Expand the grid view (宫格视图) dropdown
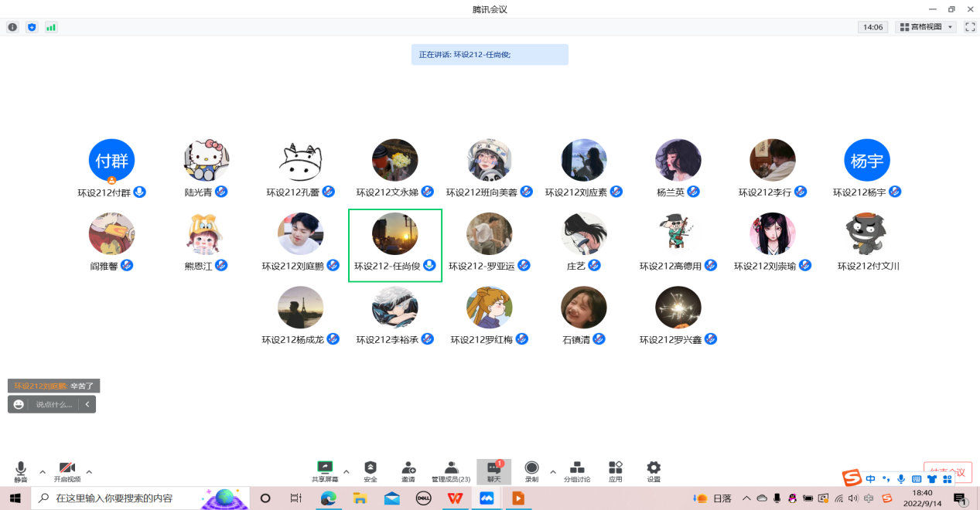980x510 pixels. point(926,27)
